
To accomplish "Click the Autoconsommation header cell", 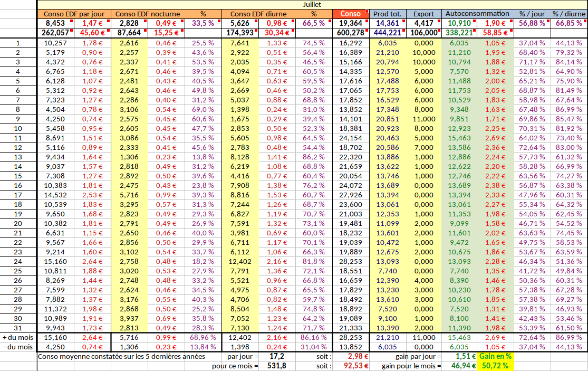I will [x=477, y=14].
